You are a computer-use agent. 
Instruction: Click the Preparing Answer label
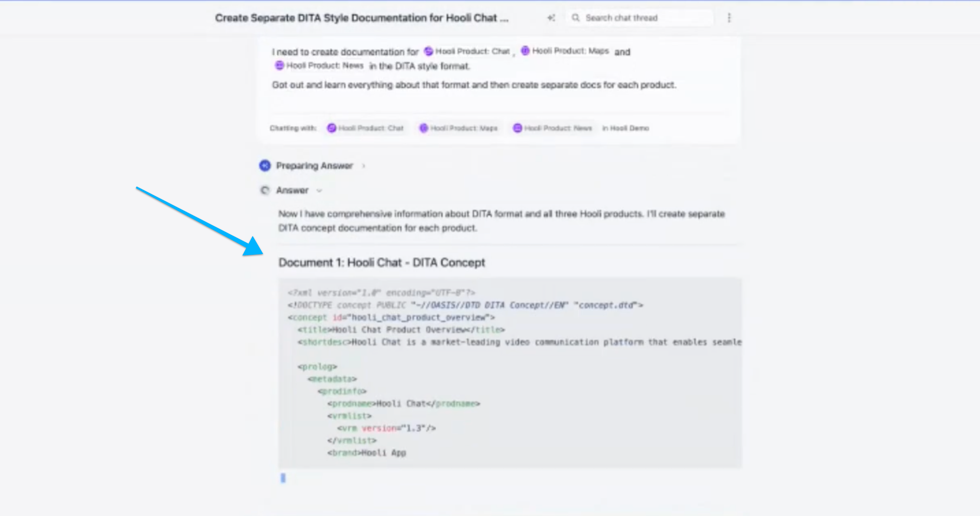pyautogui.click(x=314, y=166)
